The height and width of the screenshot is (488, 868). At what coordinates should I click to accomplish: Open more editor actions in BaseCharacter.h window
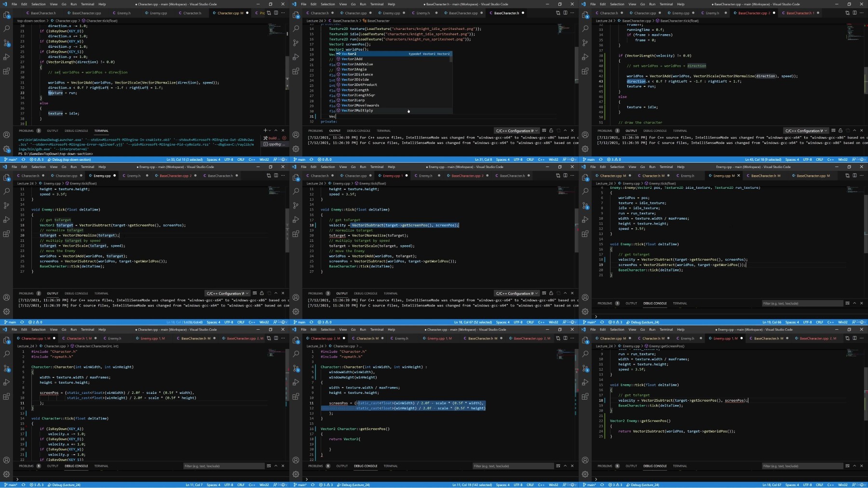click(x=572, y=13)
